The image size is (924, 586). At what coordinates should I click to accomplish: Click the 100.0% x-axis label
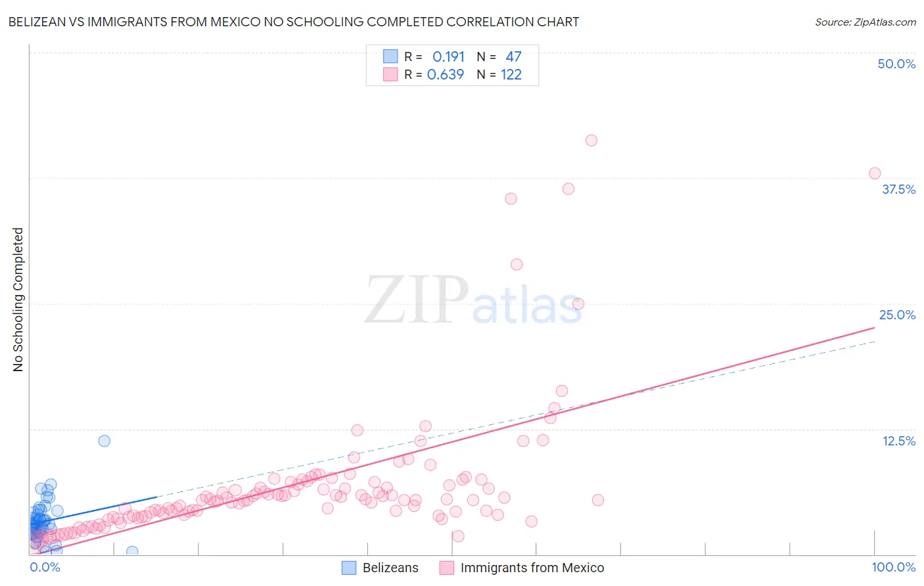894,567
